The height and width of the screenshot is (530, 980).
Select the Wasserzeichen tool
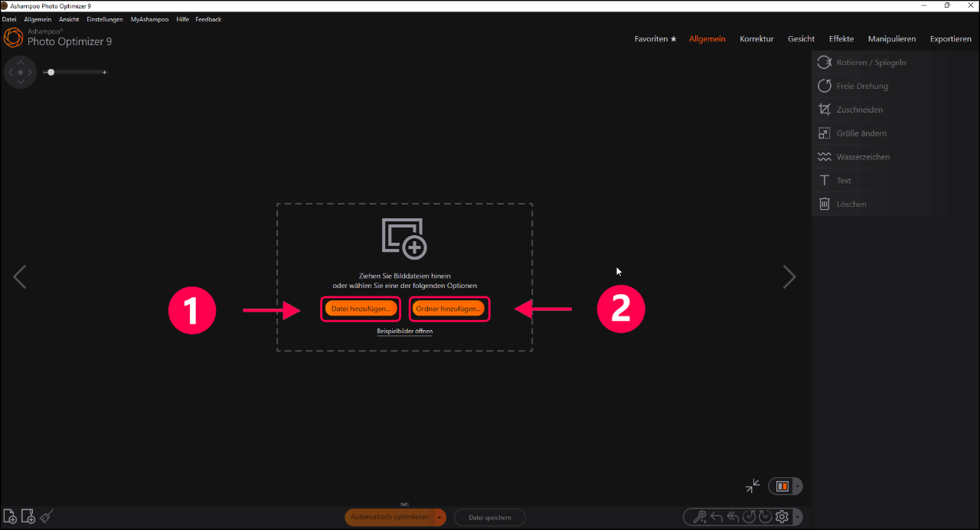[888, 158]
